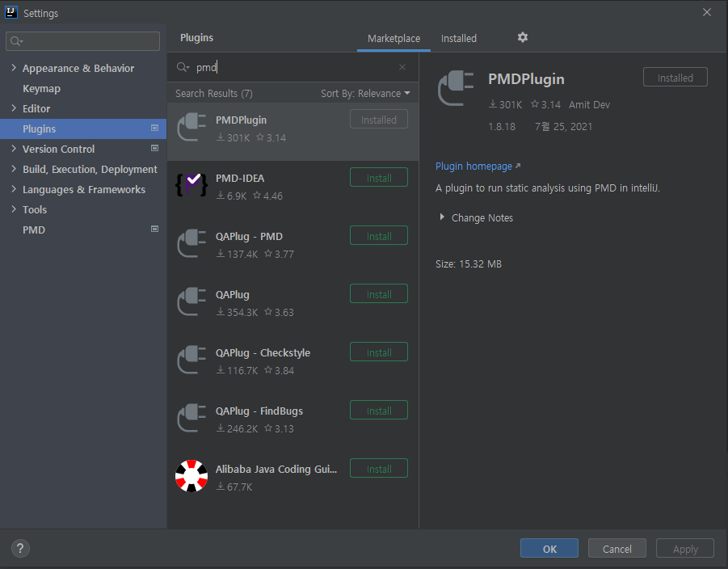Viewport: 728px width, 569px height.
Task: Cancel the Settings dialog
Action: coord(617,549)
